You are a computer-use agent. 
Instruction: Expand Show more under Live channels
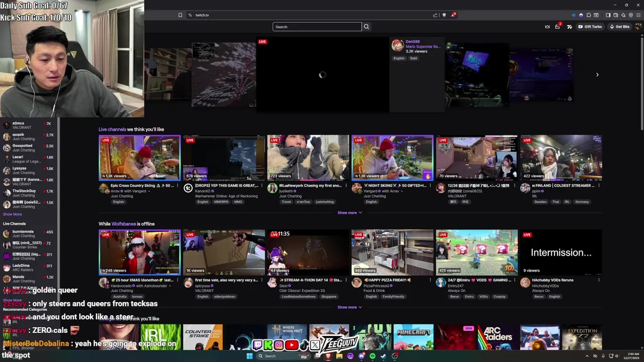pos(350,213)
